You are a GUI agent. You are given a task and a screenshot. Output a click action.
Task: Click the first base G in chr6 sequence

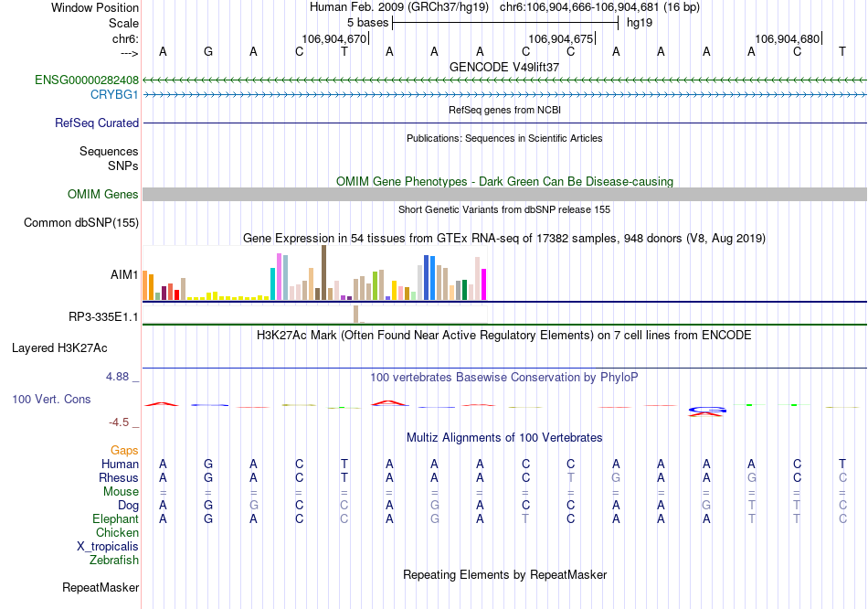(x=208, y=52)
